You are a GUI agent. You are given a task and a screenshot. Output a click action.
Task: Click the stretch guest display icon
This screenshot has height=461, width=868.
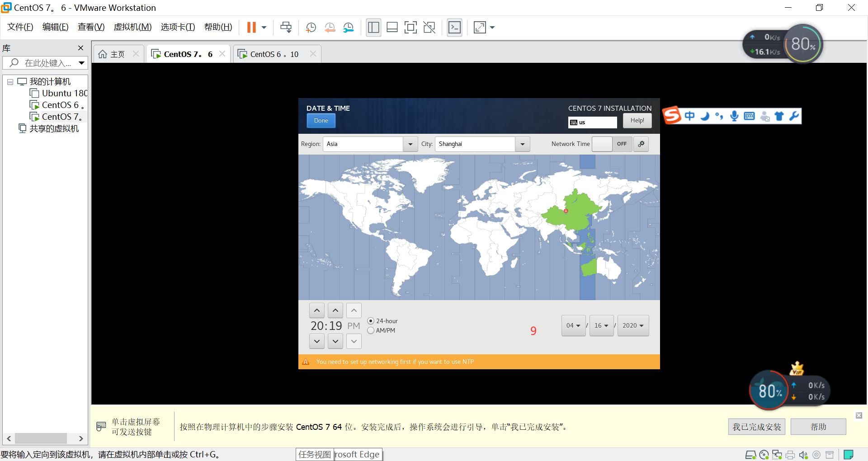(480, 28)
